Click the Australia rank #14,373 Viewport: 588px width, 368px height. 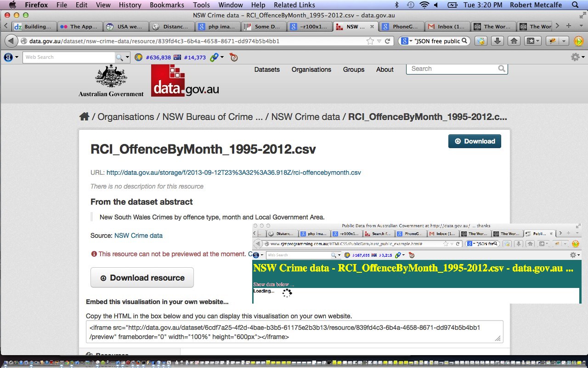click(x=195, y=57)
